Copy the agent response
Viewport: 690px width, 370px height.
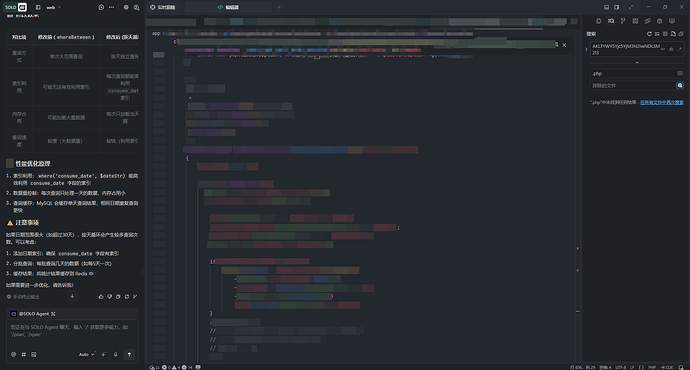(x=118, y=297)
